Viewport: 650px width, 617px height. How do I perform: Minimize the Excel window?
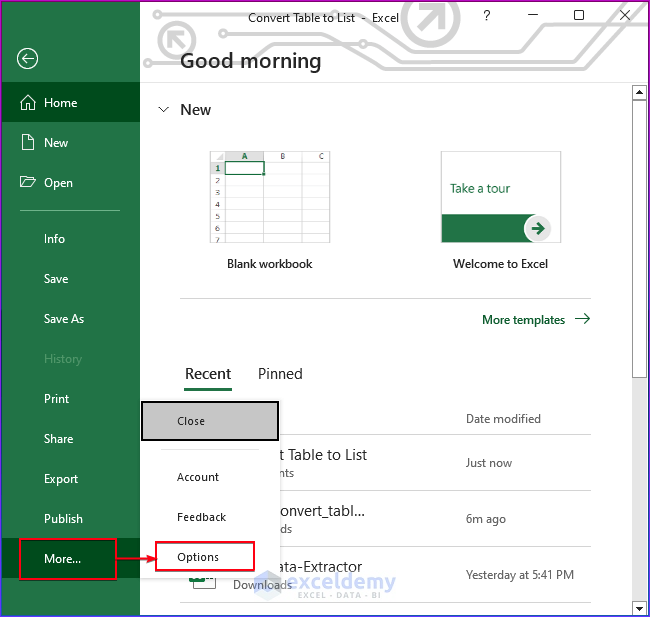coord(533,15)
